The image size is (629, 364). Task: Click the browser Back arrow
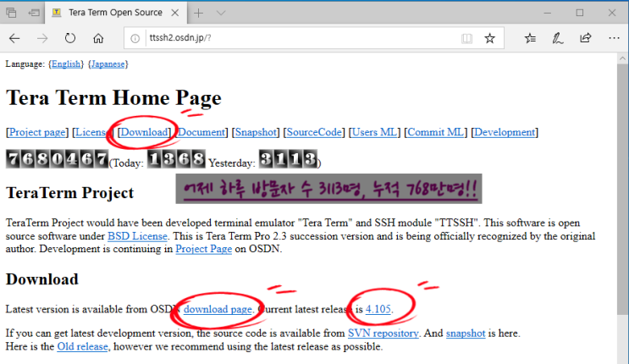pyautogui.click(x=14, y=38)
